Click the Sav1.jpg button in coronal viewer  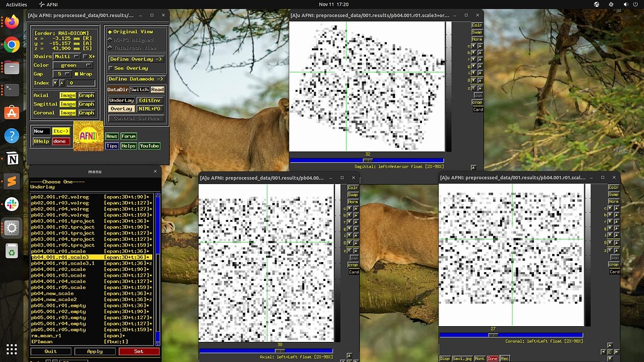[x=462, y=359]
